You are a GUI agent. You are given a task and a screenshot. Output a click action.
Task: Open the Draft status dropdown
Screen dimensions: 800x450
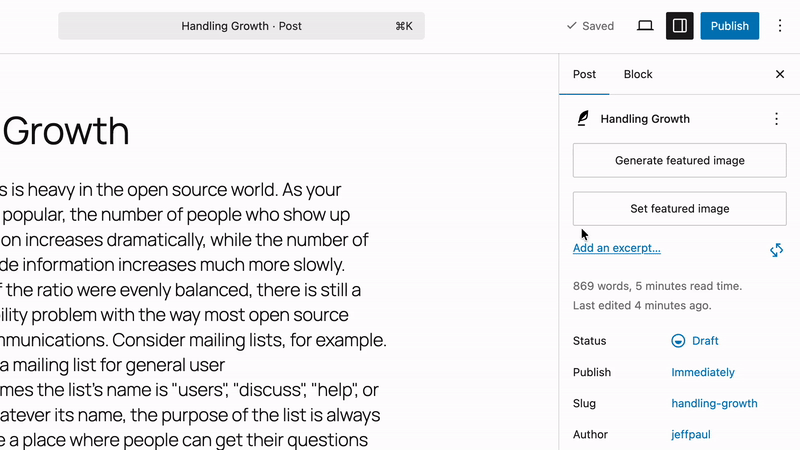coord(705,341)
